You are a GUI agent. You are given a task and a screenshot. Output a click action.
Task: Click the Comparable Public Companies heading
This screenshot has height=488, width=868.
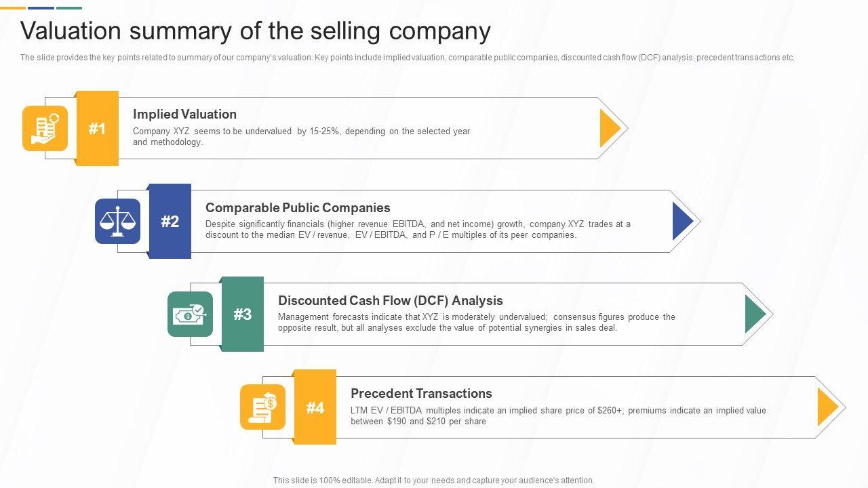pyautogui.click(x=298, y=207)
